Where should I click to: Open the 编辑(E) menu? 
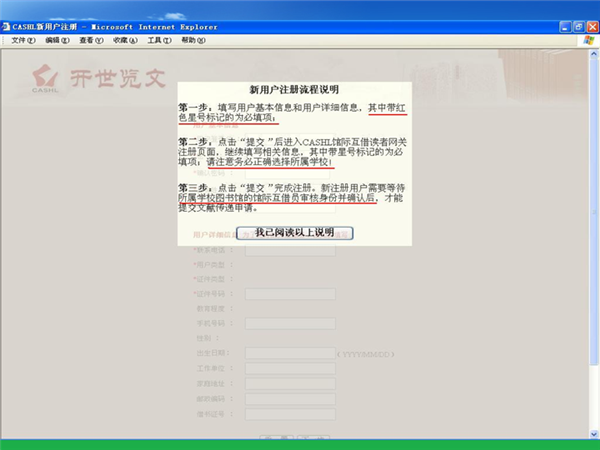[57, 40]
